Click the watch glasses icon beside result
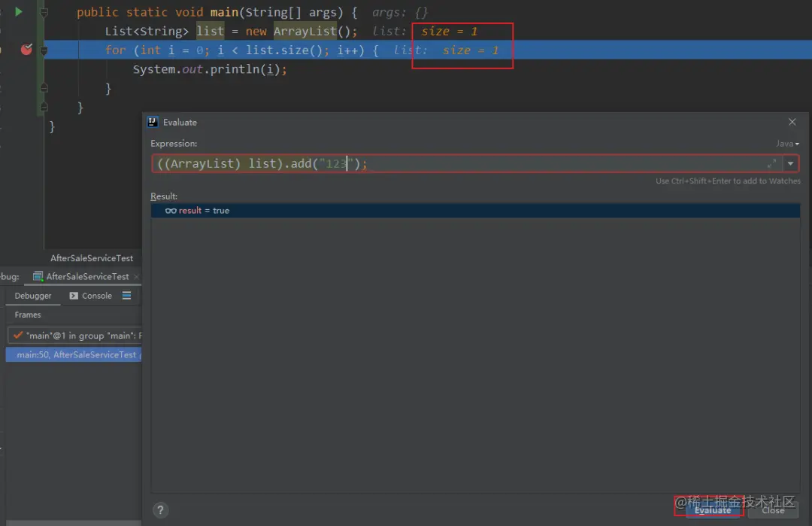Screen dimensions: 812x526 171,211
